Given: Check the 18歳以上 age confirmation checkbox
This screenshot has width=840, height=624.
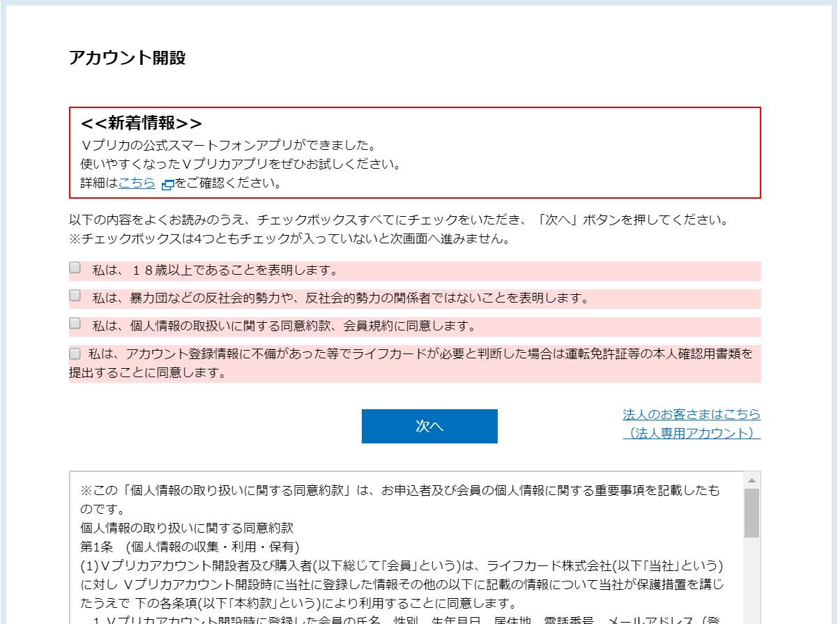Looking at the screenshot, I should [75, 268].
